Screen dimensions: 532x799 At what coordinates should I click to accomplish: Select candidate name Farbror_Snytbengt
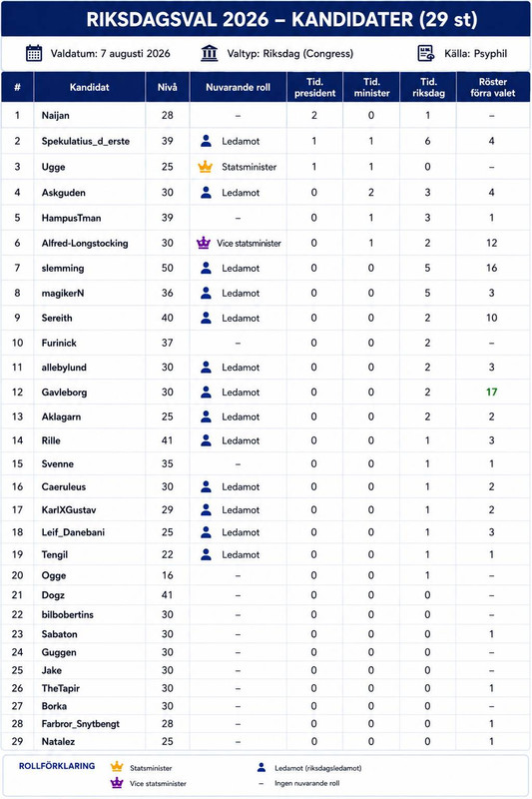(81, 723)
